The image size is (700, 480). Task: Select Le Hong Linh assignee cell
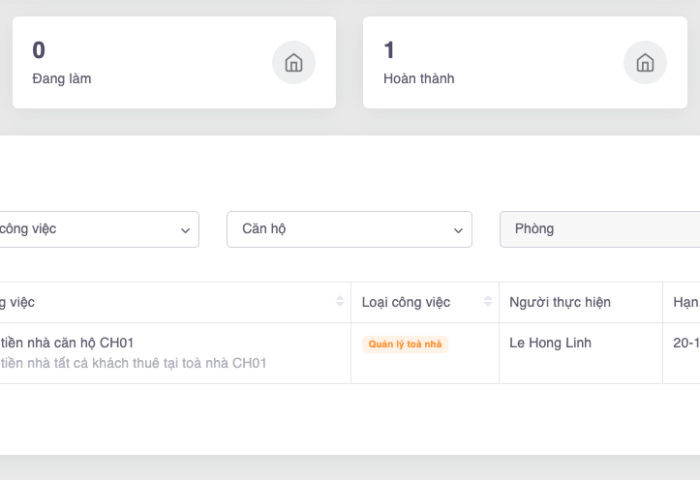(x=550, y=343)
